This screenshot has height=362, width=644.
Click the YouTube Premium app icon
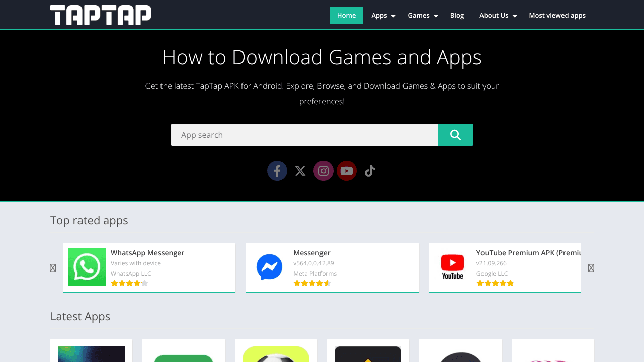tap(452, 266)
